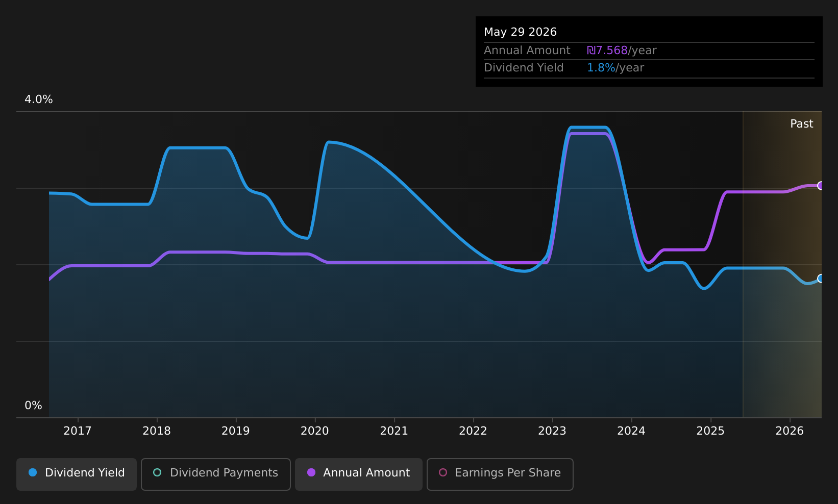Viewport: 838px width, 504px height.
Task: Click the 1.8%/year dividend yield value
Action: tap(615, 68)
